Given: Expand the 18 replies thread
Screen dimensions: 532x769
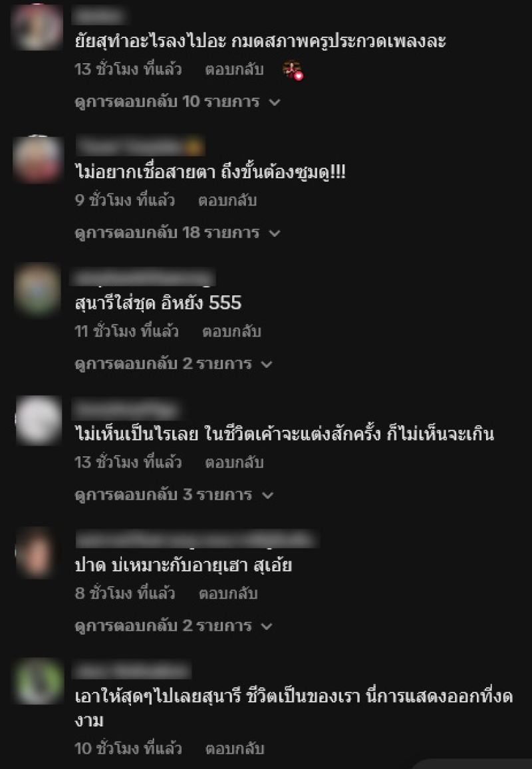Looking at the screenshot, I should (x=178, y=232).
